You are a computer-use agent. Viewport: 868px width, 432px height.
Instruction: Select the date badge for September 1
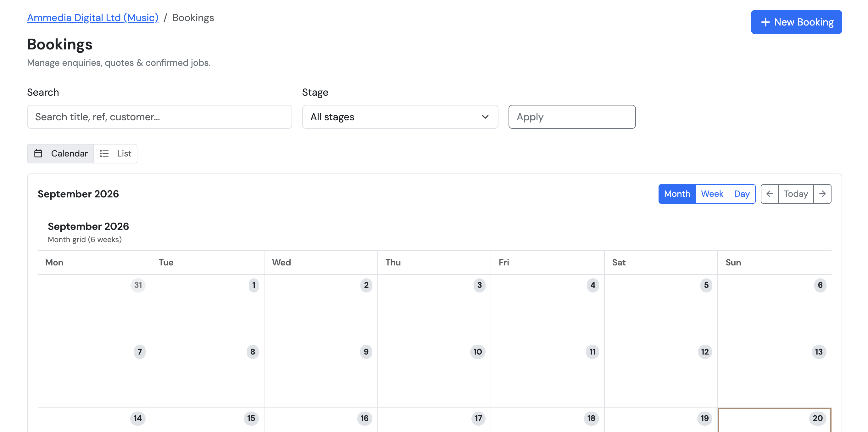click(x=254, y=285)
